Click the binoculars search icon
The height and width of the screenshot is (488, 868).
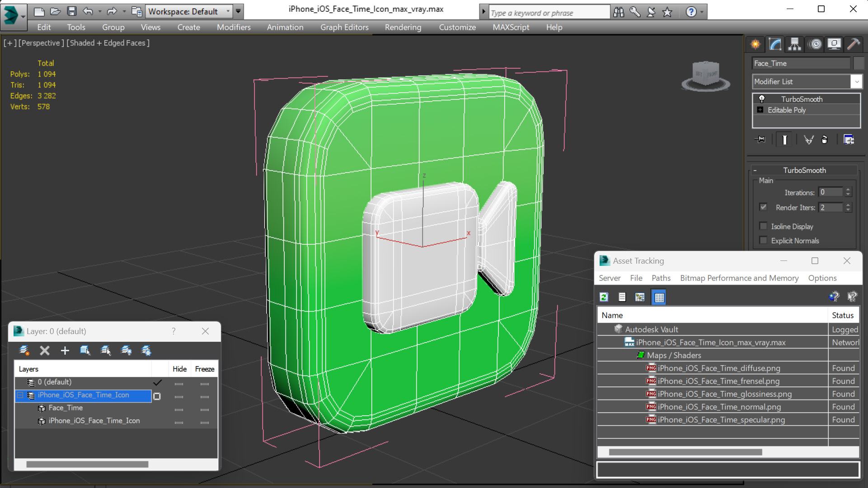(619, 12)
